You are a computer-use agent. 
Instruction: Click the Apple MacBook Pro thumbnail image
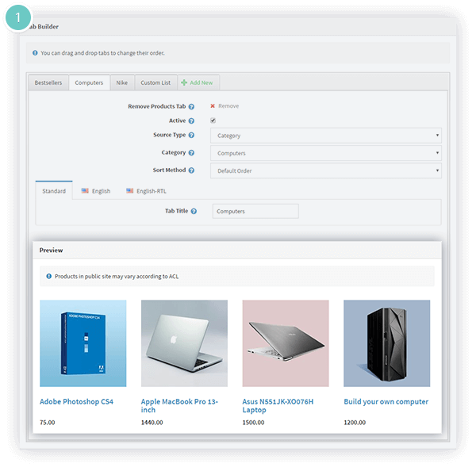184,343
